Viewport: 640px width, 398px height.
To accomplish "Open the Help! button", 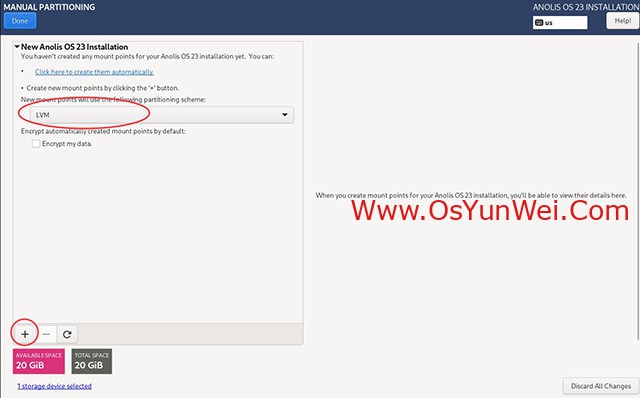I will [622, 21].
